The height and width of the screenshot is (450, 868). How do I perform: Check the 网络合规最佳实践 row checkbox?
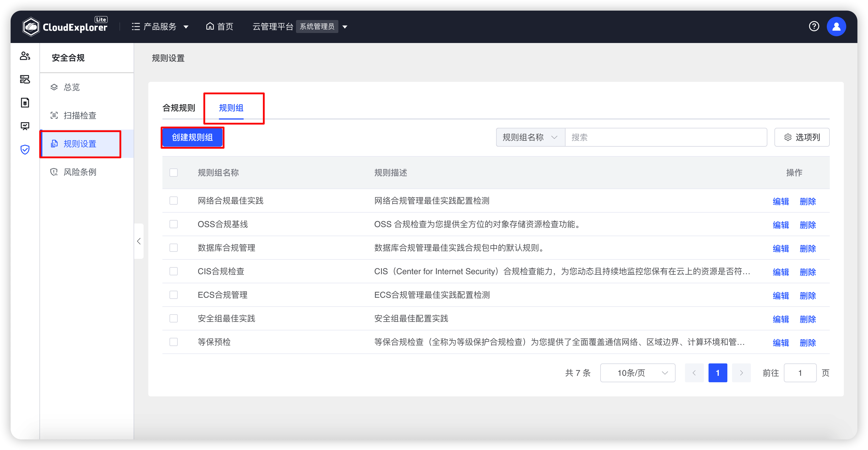(174, 201)
